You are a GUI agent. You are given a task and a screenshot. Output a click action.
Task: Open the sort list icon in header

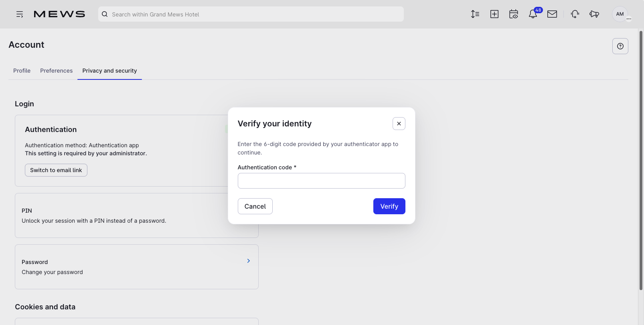[x=475, y=14]
